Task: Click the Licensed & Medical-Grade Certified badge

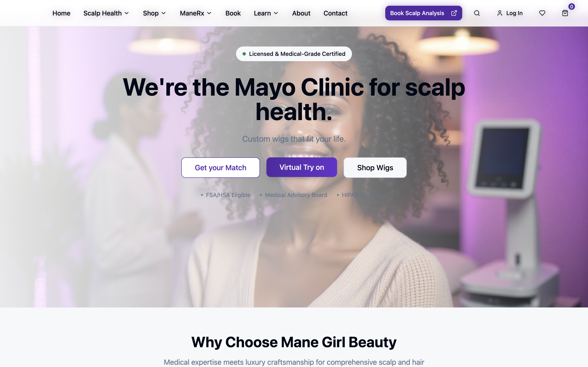Action: [x=294, y=54]
